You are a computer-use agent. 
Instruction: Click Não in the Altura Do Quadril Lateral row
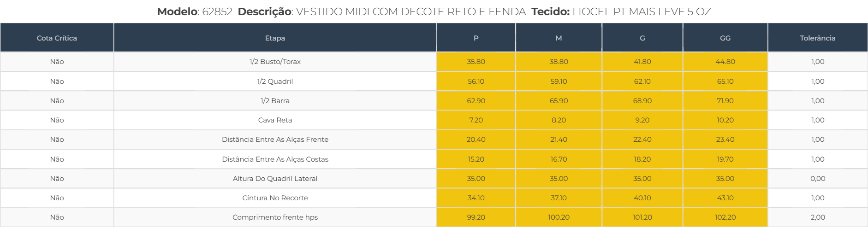[x=57, y=179]
